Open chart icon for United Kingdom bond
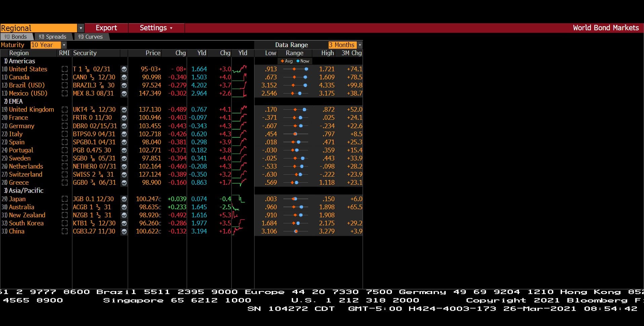The width and height of the screenshot is (644, 326). 124,110
